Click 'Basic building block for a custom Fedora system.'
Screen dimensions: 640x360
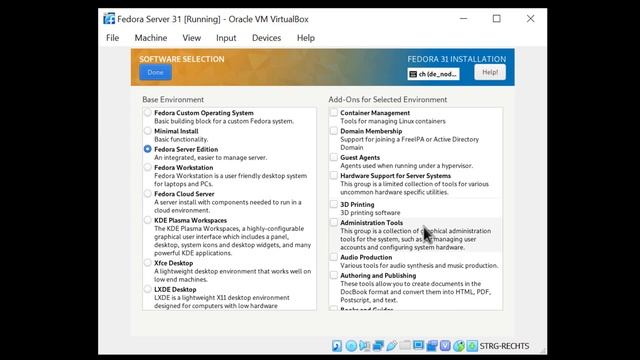(x=224, y=121)
